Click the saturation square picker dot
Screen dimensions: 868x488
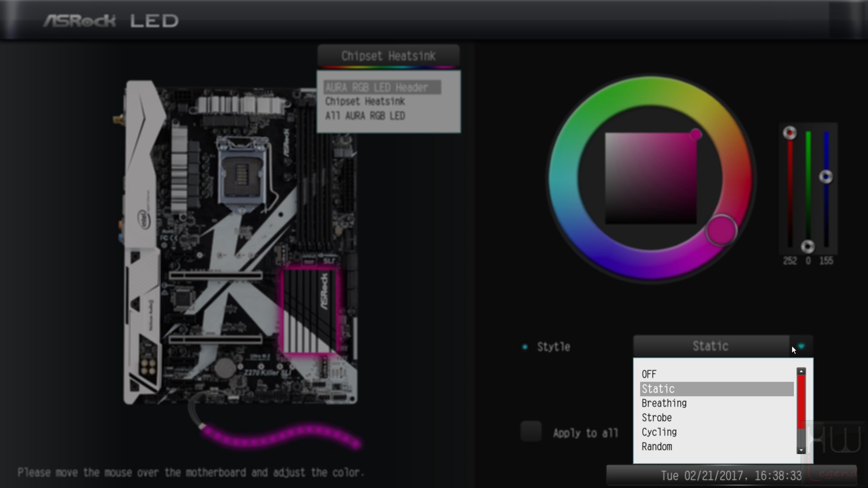click(x=696, y=135)
